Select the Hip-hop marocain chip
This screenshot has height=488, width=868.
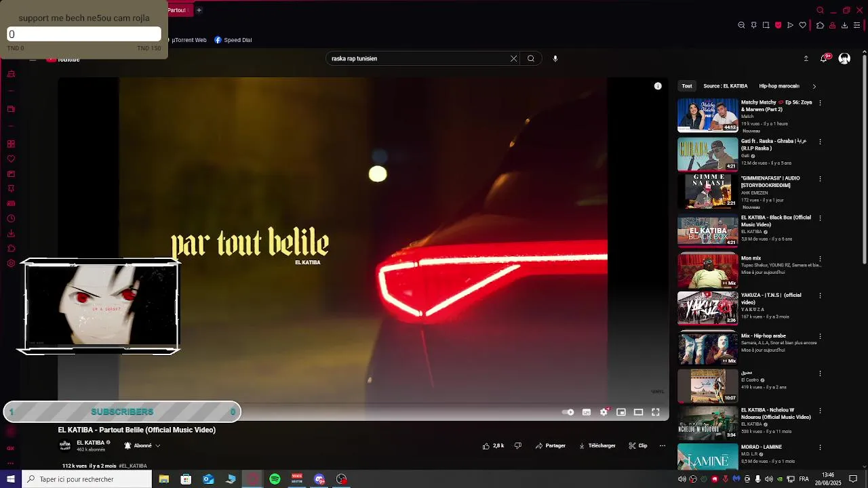pos(779,86)
